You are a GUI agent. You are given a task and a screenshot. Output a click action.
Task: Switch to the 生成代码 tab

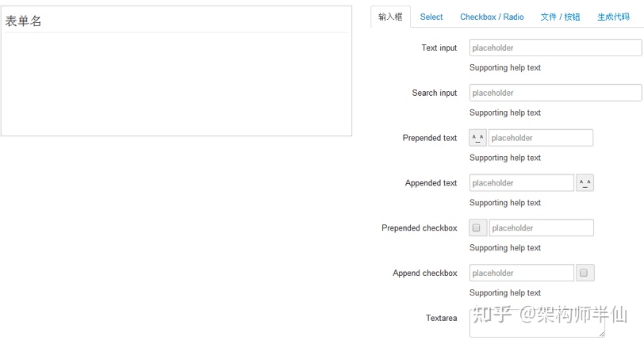pos(613,17)
